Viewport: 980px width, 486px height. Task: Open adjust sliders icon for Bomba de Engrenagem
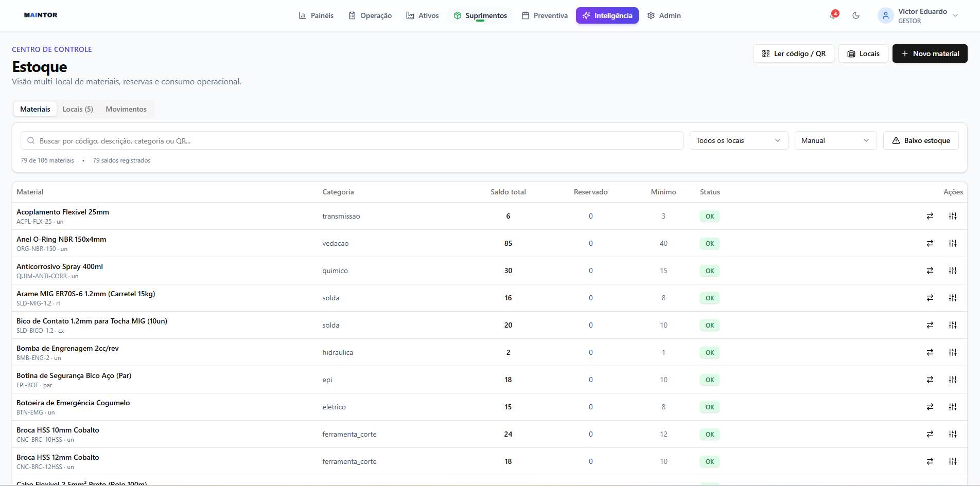[x=953, y=352]
